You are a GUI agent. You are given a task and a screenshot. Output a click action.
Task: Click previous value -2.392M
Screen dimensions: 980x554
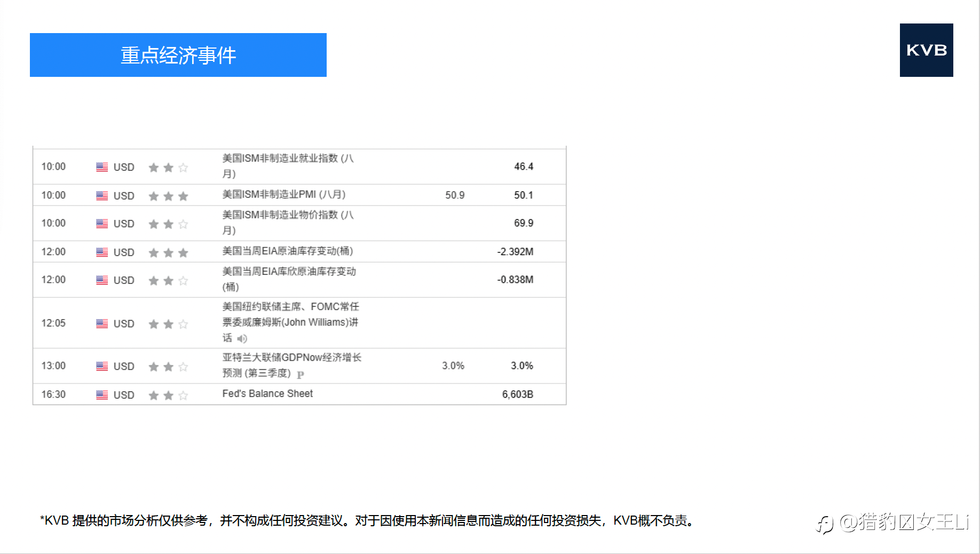point(515,252)
